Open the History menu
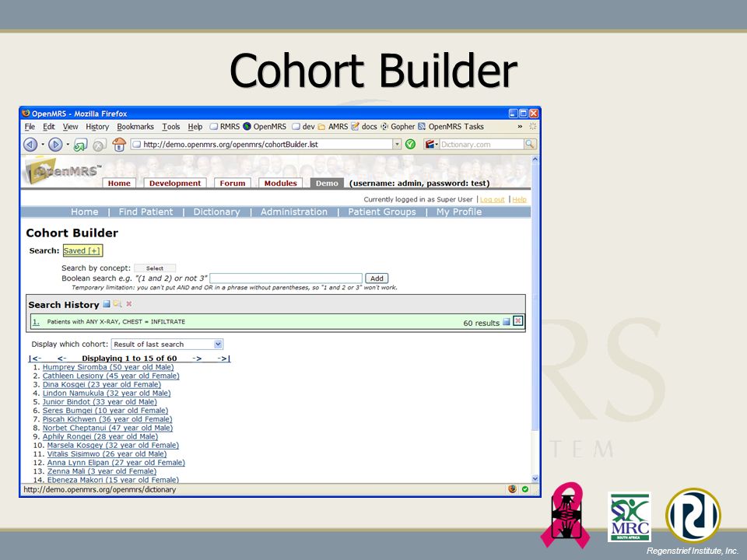This screenshot has height=560, width=747. coord(97,127)
